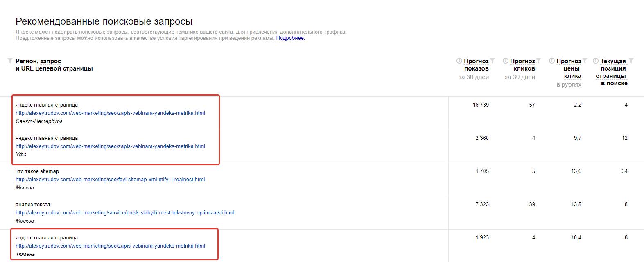The image size is (644, 262).
Task: Sort by 'Прогноз показов' column header
Action: pyautogui.click(x=476, y=65)
